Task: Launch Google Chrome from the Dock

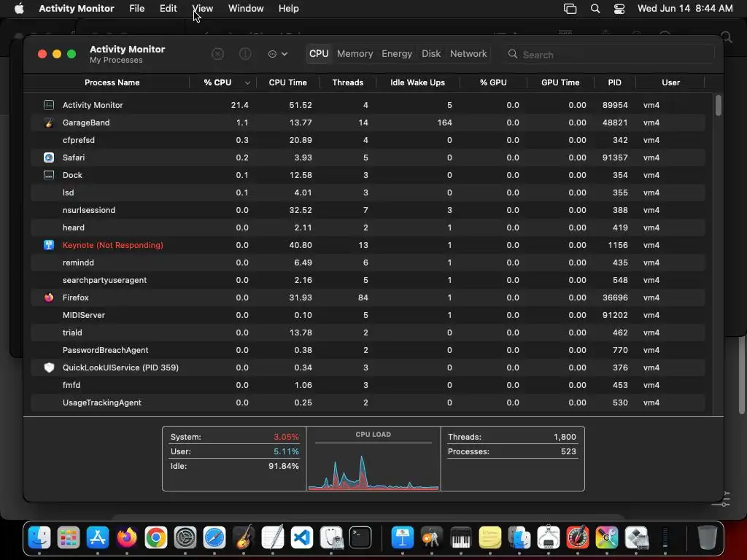Action: coord(156,537)
